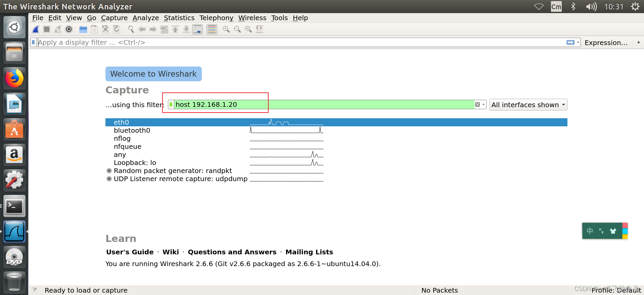Select the nflog interface
Image resolution: width=644 pixels, height=295 pixels.
(x=336, y=138)
